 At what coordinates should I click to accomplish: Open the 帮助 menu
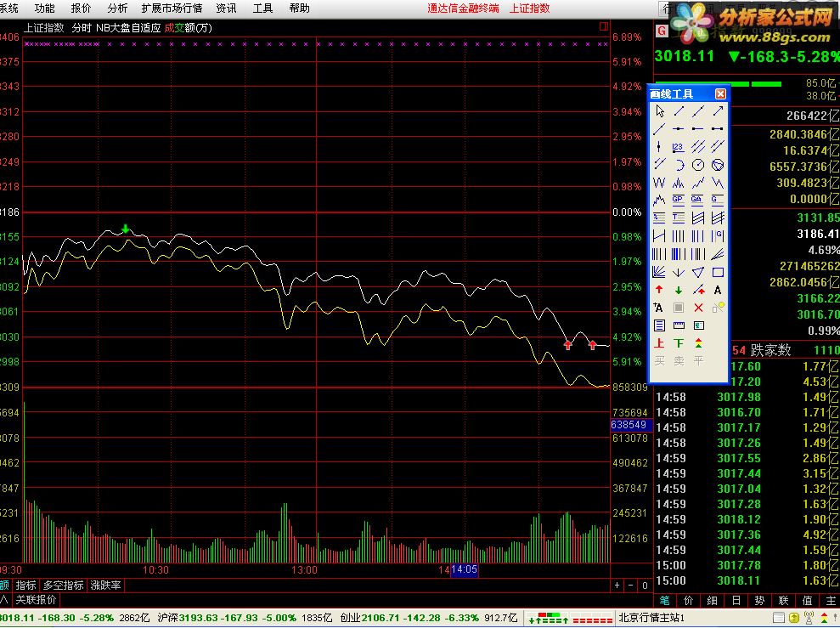click(299, 8)
